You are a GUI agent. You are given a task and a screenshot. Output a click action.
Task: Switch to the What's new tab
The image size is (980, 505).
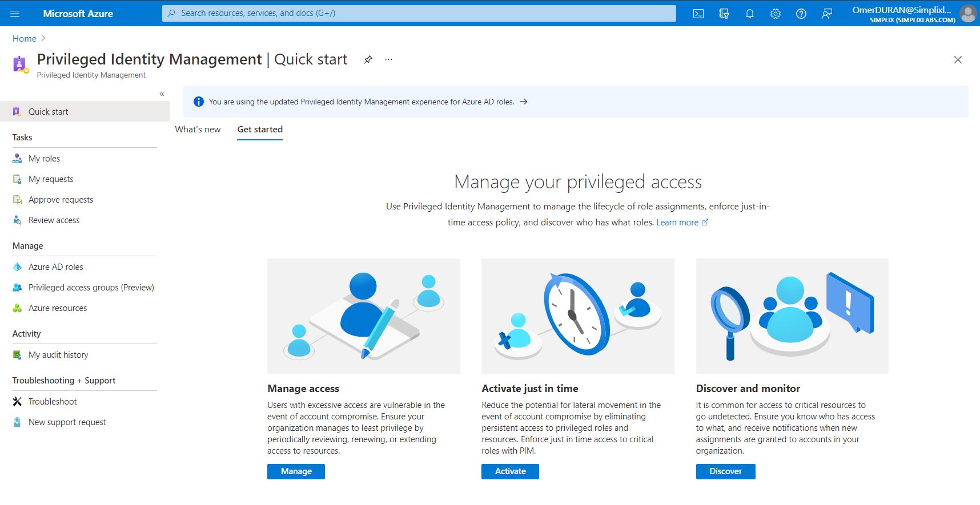(x=198, y=130)
